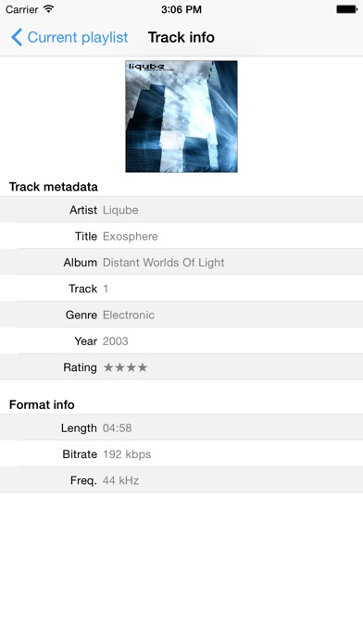Tap the Year value 2003

pyautogui.click(x=116, y=341)
